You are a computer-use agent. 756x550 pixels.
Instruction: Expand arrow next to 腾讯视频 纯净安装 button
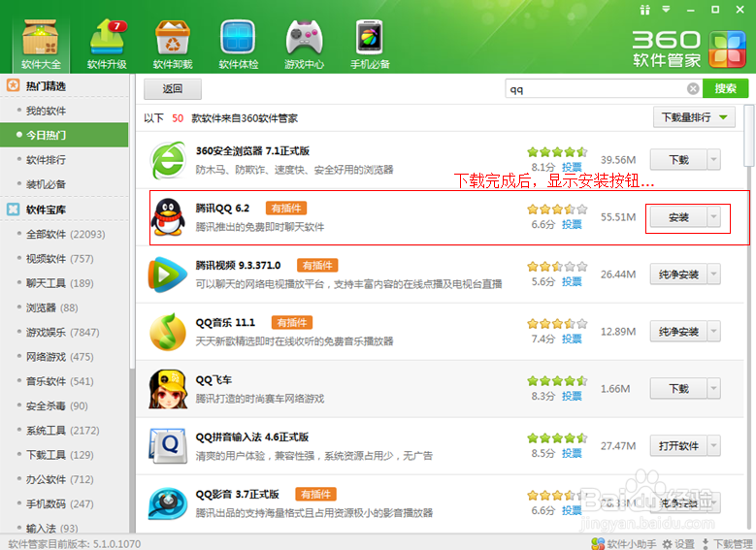click(x=713, y=275)
